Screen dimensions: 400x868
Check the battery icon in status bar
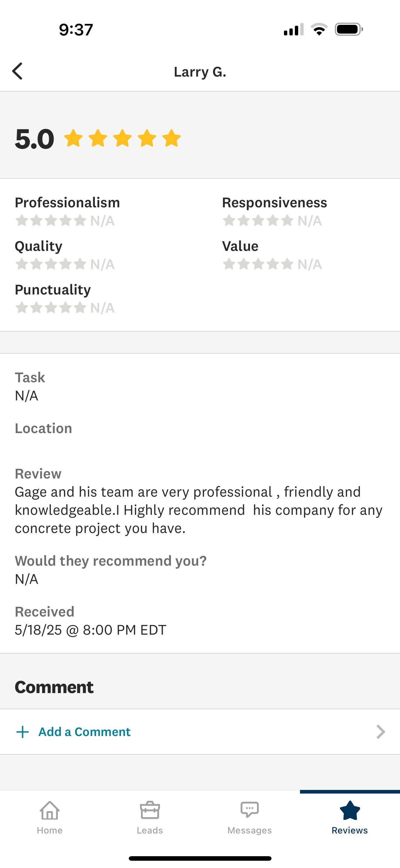click(x=349, y=29)
